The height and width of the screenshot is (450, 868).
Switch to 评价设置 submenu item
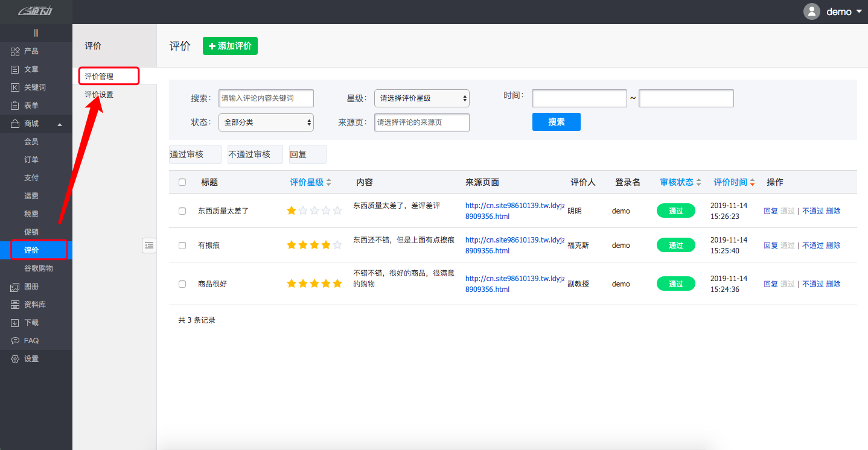coord(99,95)
